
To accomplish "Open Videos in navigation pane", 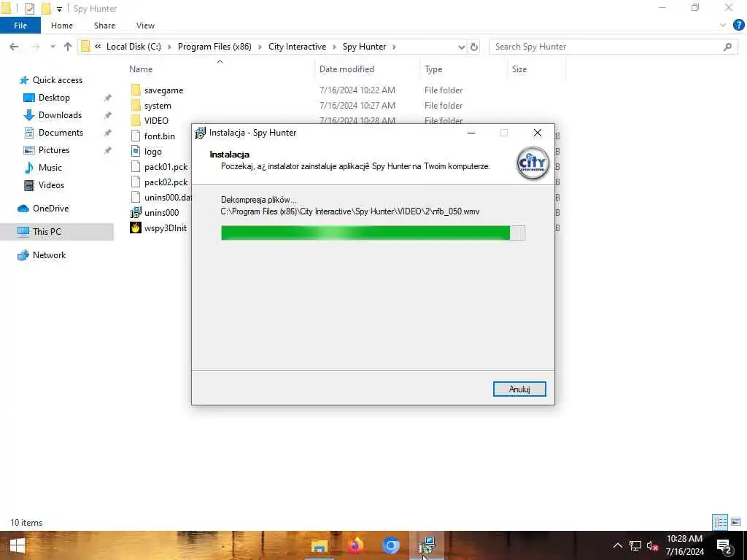I will 51,185.
